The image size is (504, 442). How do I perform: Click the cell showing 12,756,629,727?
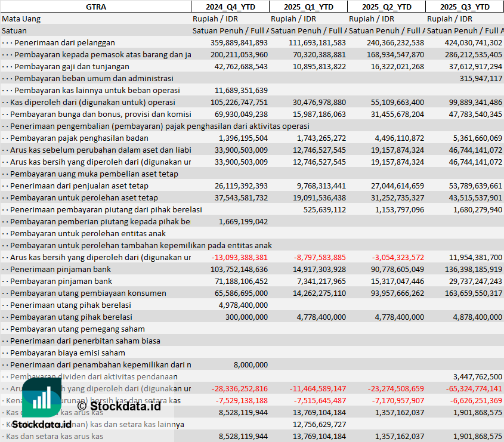319,424
